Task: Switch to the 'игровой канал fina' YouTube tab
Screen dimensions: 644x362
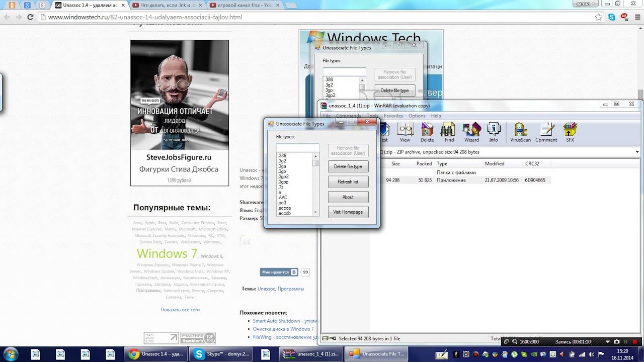Action: pos(244,5)
